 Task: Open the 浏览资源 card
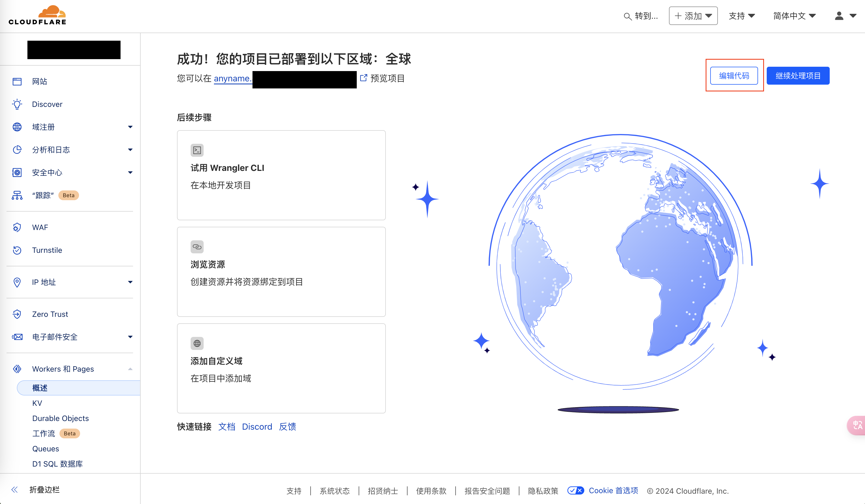tap(281, 272)
